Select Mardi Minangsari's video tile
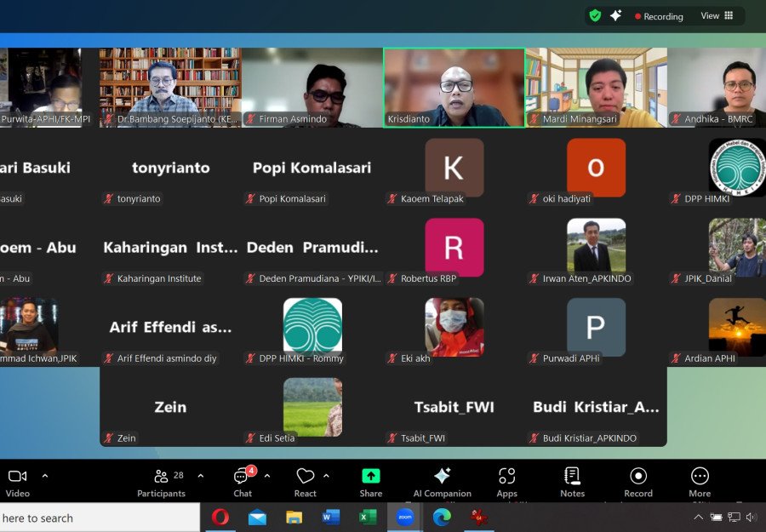This screenshot has width=766, height=532. click(x=596, y=88)
